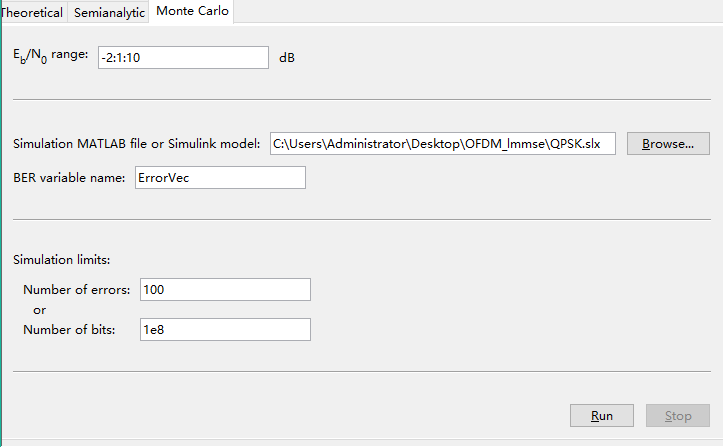Click the BER variable name label

pyautogui.click(x=69, y=178)
